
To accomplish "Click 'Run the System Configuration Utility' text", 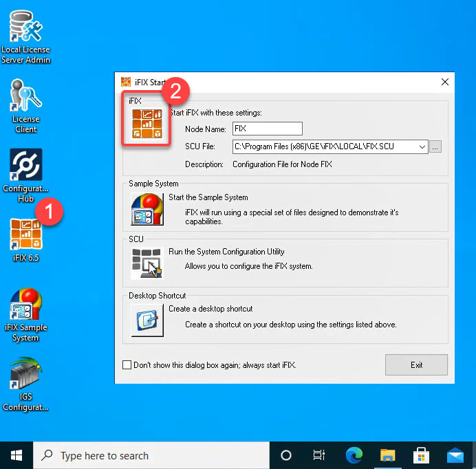I will point(226,252).
